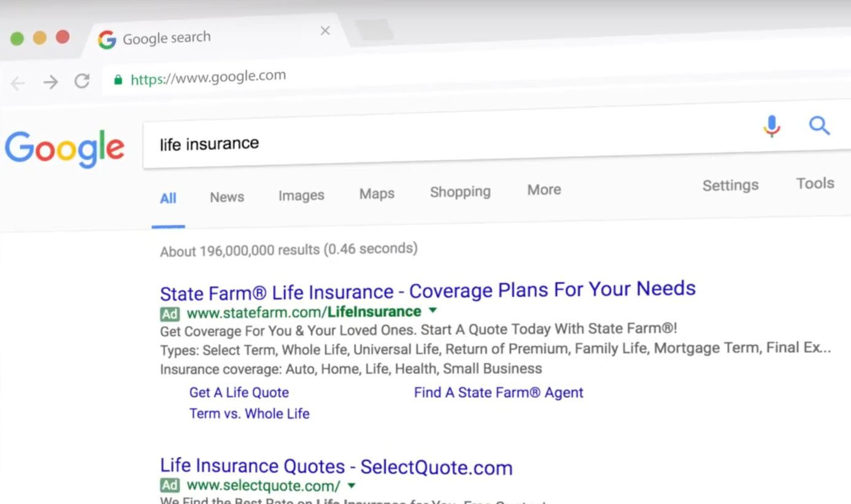The height and width of the screenshot is (504, 851).
Task: Click the new tab button
Action: click(x=374, y=29)
